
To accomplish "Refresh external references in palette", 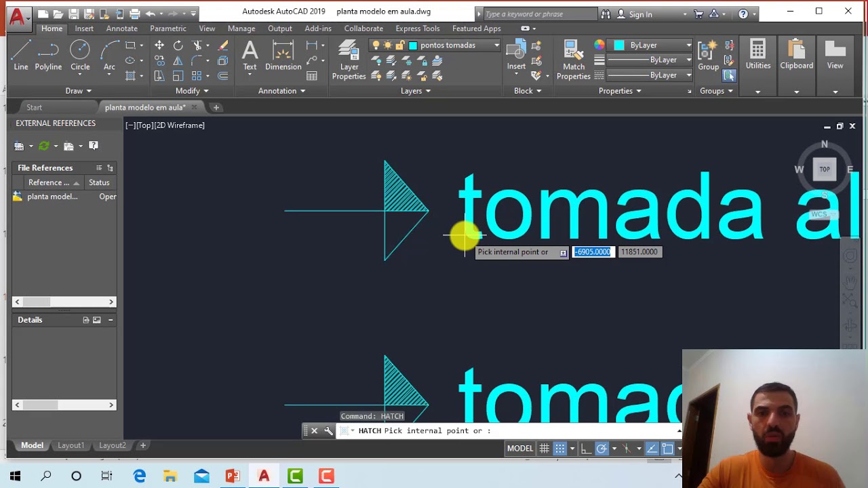I will 44,146.
